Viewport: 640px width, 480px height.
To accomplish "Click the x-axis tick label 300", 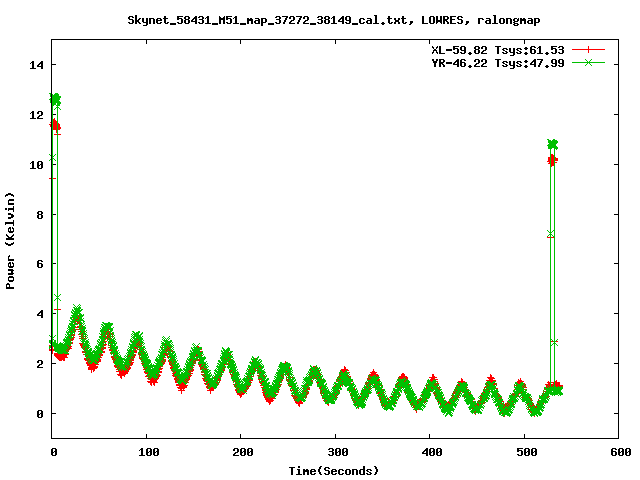I will 338,452.
